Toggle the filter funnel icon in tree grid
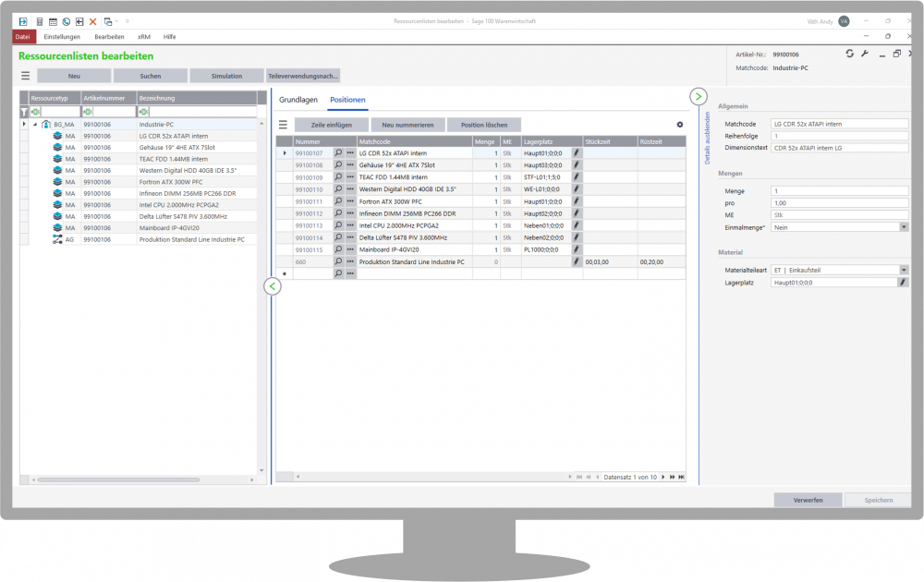Image resolution: width=924 pixels, height=582 pixels. click(x=24, y=111)
